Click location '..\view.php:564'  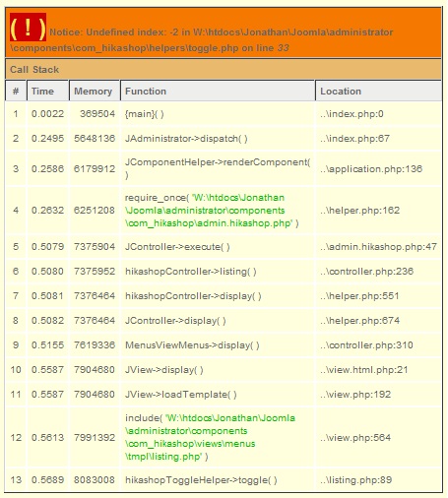click(x=355, y=437)
